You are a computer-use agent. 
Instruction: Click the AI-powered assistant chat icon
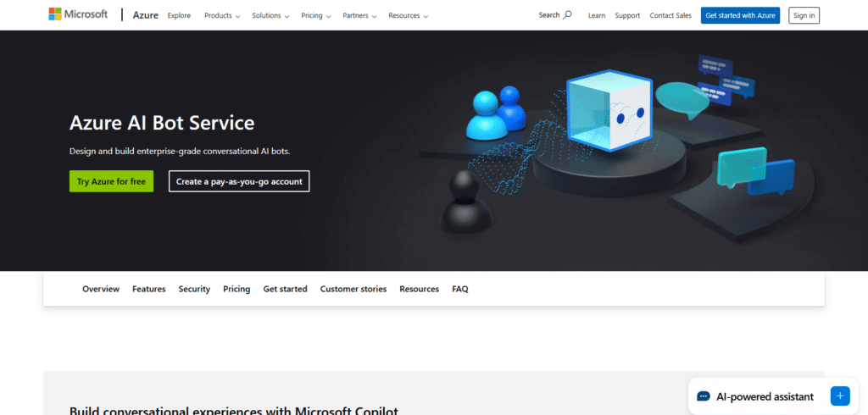704,396
